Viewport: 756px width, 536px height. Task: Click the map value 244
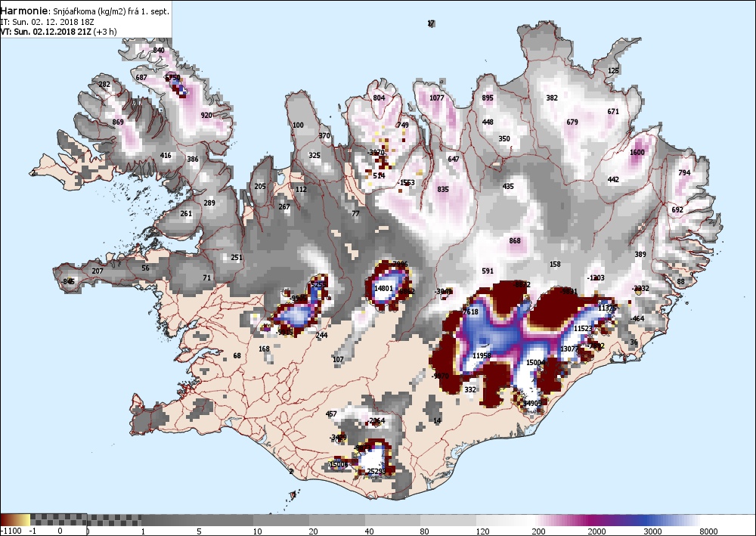tap(321, 335)
